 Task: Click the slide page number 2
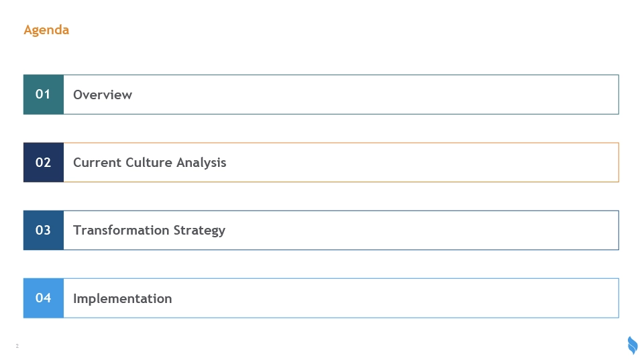17,346
